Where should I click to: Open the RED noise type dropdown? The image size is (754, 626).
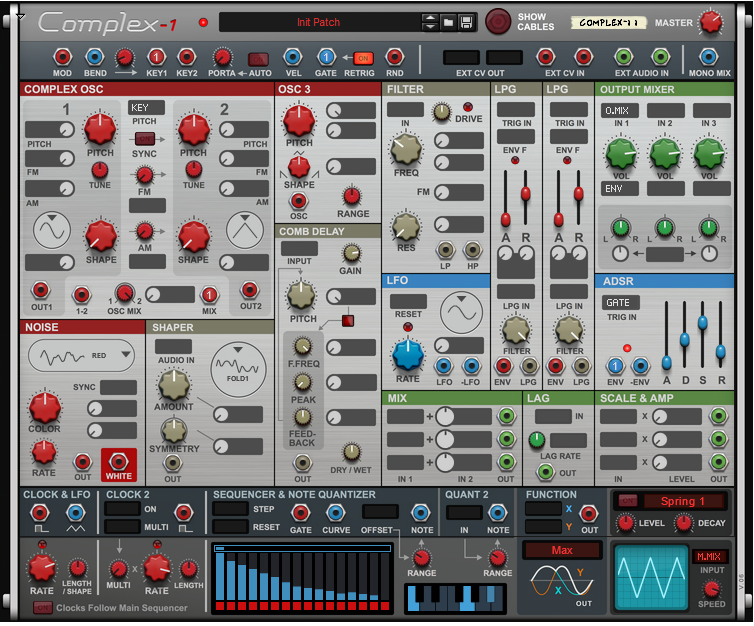81,356
